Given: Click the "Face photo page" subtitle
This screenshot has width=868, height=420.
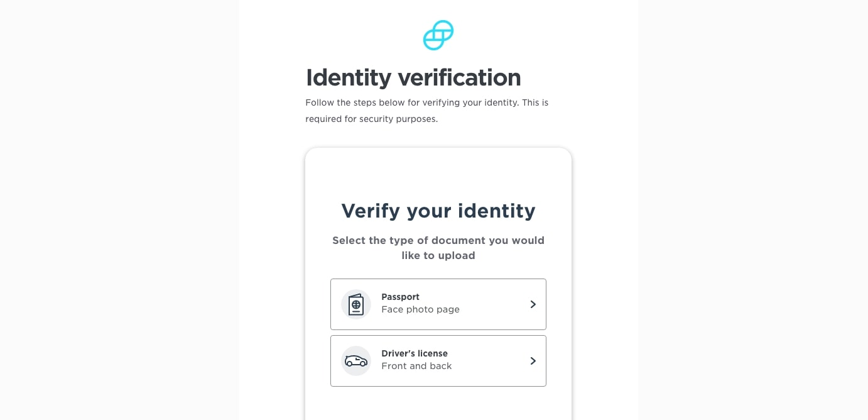Looking at the screenshot, I should coord(420,309).
